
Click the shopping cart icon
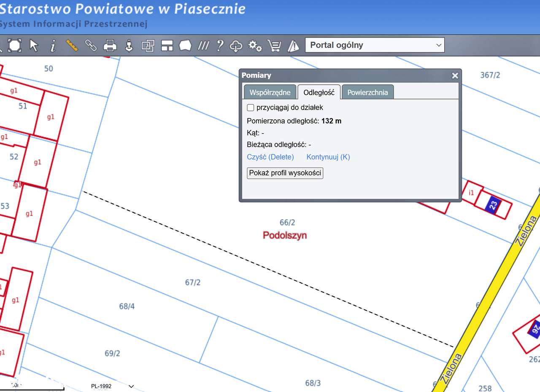pos(275,45)
